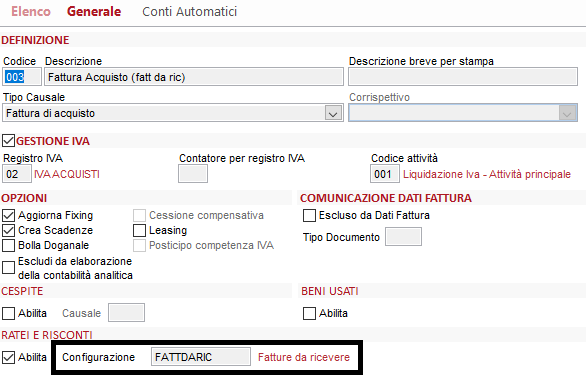This screenshot has width=586, height=378.
Task: Click the Tipo Documento field
Action: [x=403, y=237]
